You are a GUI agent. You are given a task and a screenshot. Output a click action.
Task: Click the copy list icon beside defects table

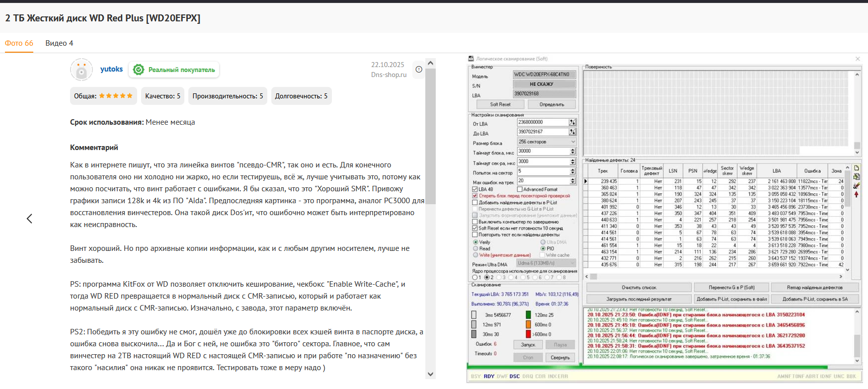(856, 177)
